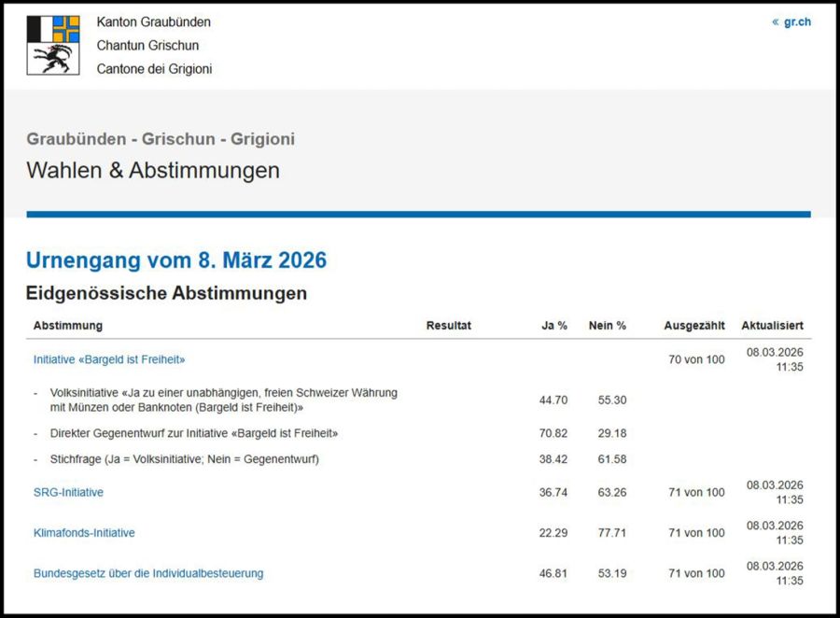Click the Direkter Gegenentwurf row text

[194, 433]
